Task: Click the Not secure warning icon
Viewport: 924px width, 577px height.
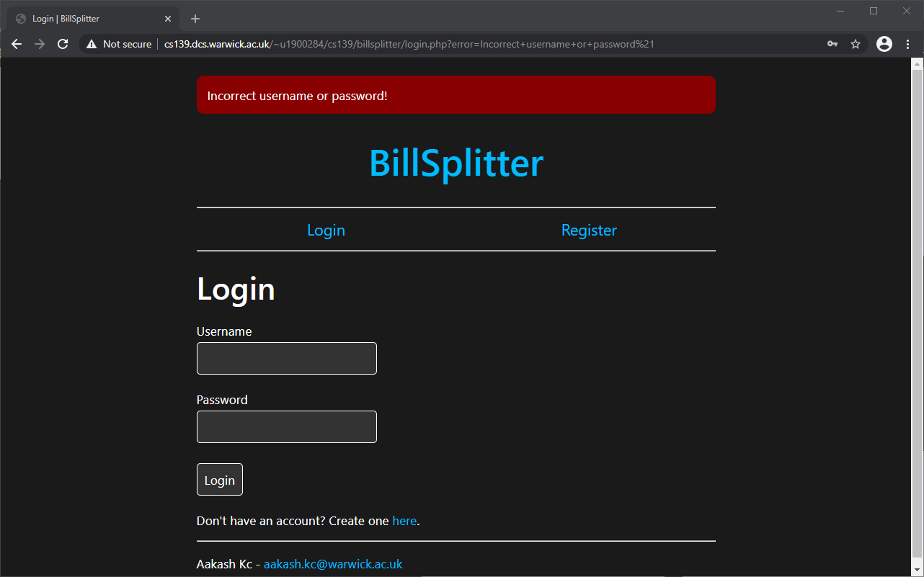Action: tap(92, 44)
